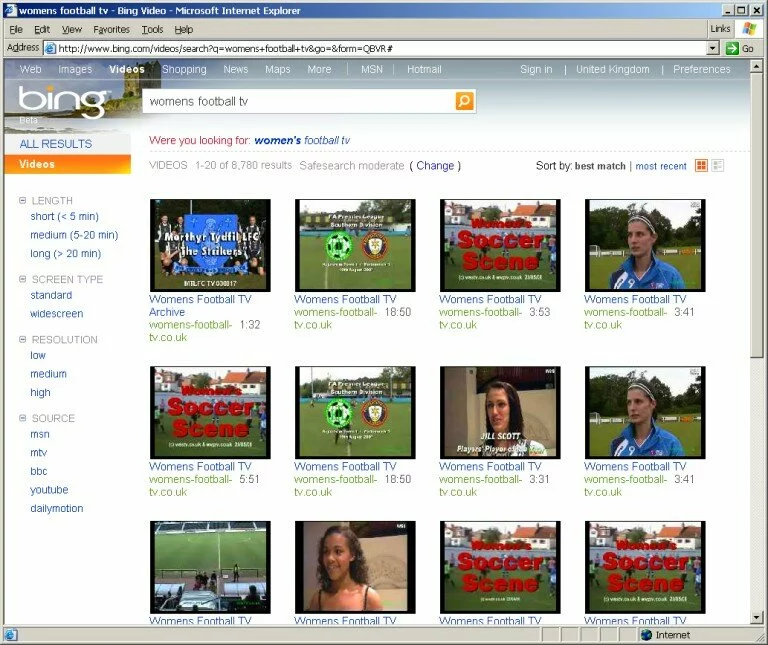Screen dimensions: 768x645
Task: Switch to the Shopping tab
Action: click(x=184, y=70)
